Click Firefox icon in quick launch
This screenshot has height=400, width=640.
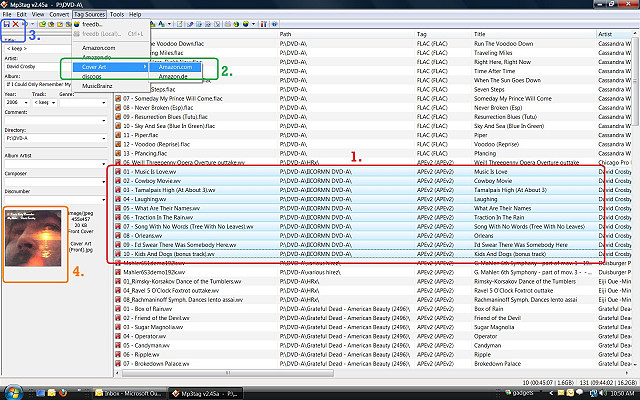coord(63,393)
